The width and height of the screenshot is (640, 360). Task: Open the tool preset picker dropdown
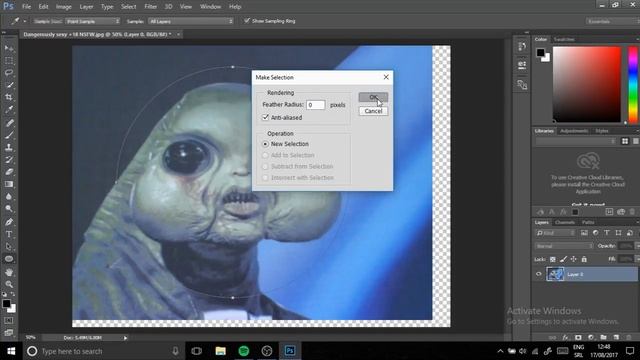click(25, 21)
